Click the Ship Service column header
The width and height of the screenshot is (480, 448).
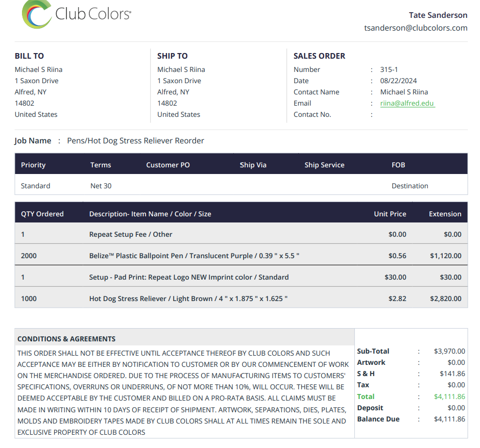(324, 165)
